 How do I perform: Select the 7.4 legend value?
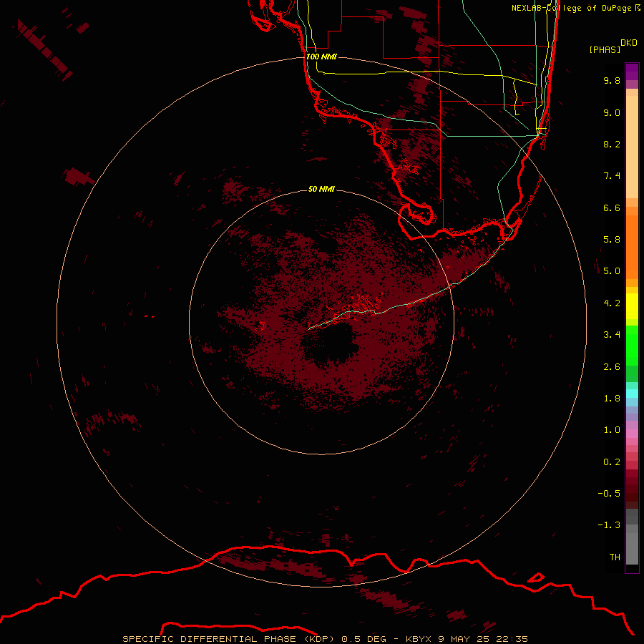pos(612,176)
